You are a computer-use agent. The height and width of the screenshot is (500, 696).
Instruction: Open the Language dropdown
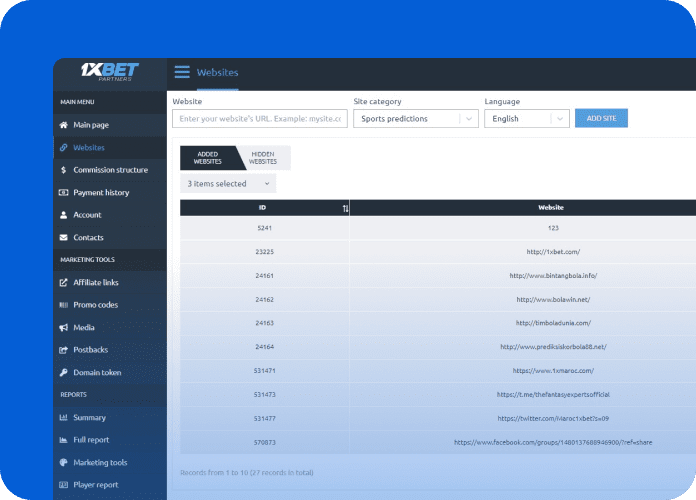526,118
